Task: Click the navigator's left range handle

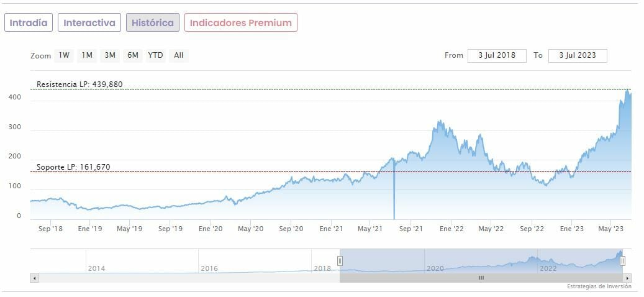Action: click(340, 261)
